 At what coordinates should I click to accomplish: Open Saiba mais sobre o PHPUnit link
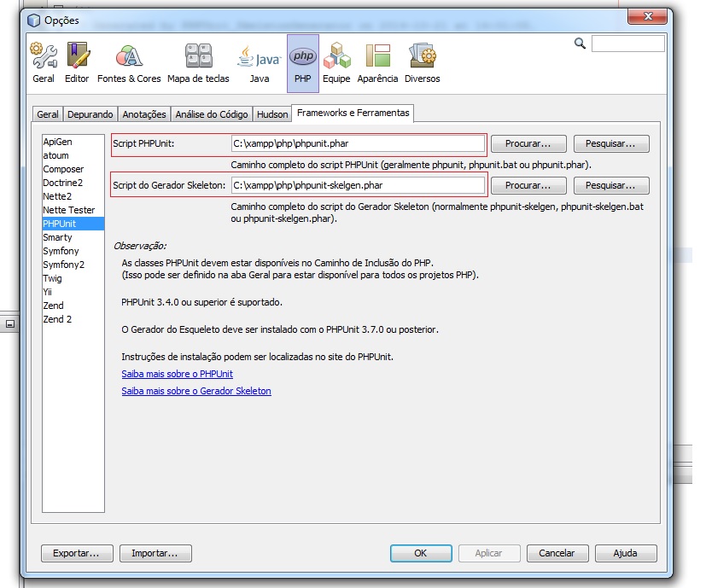[177, 374]
